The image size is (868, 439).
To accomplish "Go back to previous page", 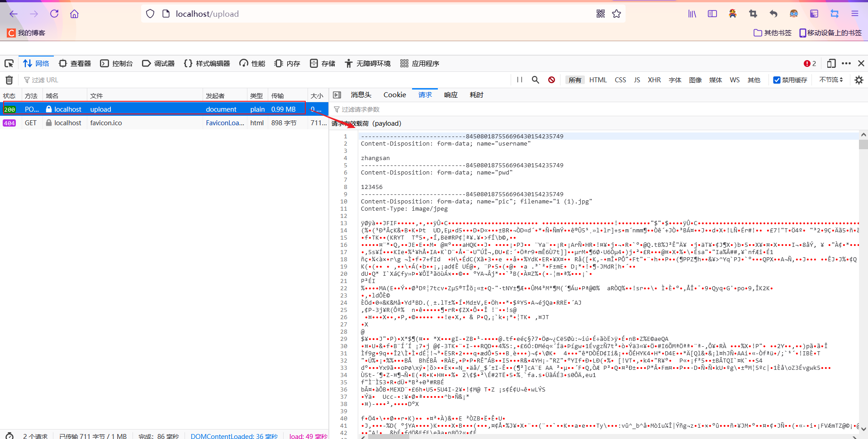I will tap(14, 14).
